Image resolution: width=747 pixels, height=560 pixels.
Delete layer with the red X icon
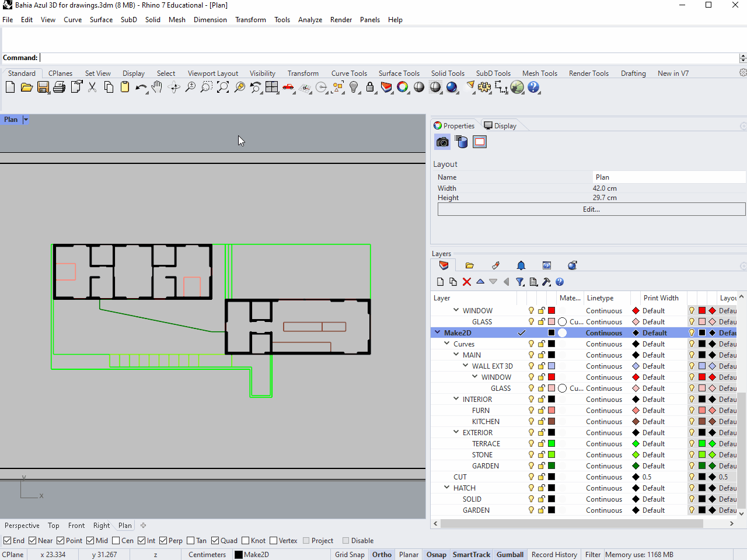point(467,282)
